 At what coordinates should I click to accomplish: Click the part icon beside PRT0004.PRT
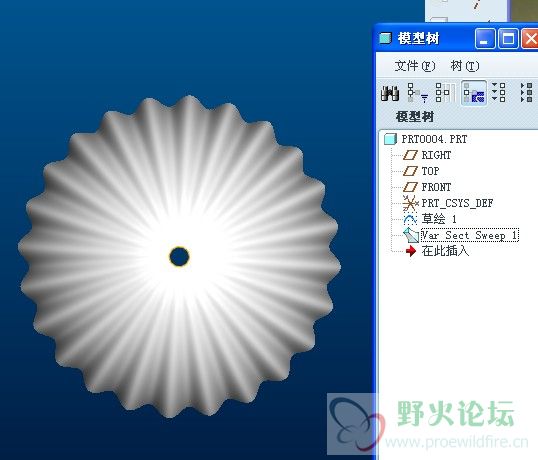[390, 139]
